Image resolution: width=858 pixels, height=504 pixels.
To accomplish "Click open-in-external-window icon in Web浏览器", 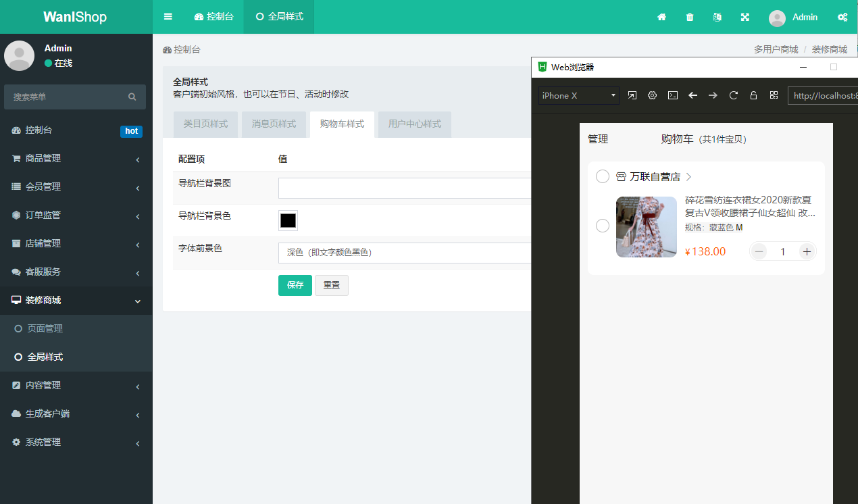I will point(632,95).
